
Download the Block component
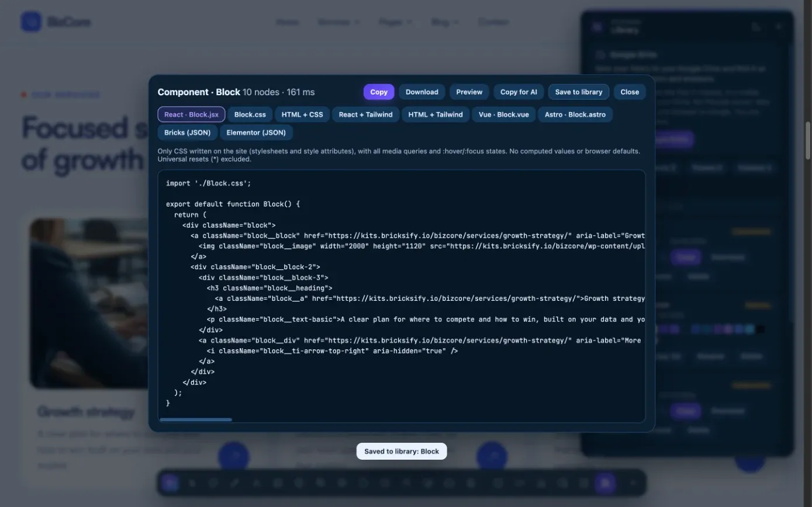[x=421, y=92]
